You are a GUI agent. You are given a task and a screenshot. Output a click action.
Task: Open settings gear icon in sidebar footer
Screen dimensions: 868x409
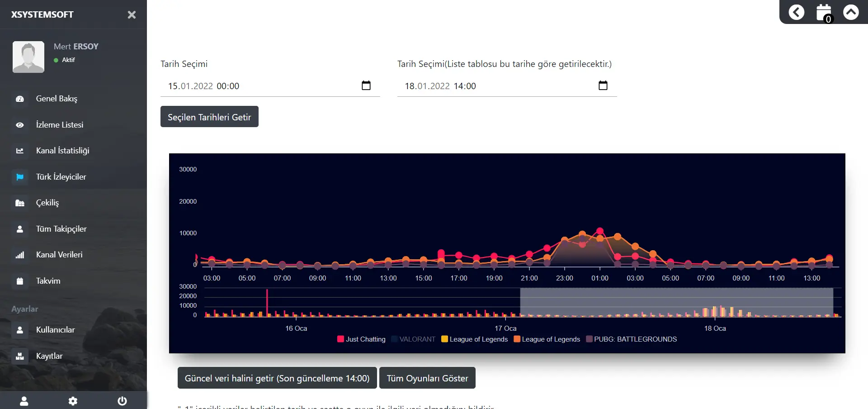pyautogui.click(x=73, y=401)
